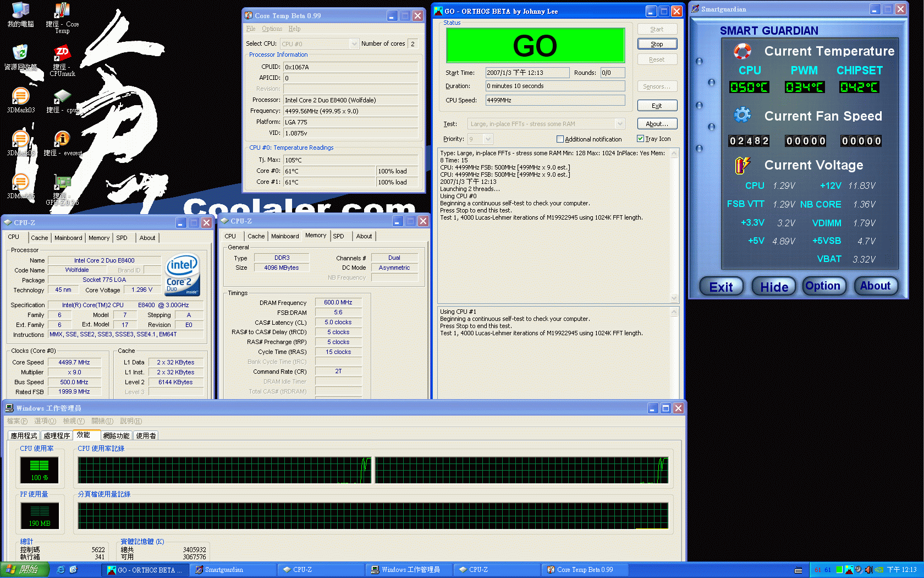Image resolution: width=924 pixels, height=578 pixels.
Task: Click the fan icon beside Current Fan Speed
Action: point(743,114)
